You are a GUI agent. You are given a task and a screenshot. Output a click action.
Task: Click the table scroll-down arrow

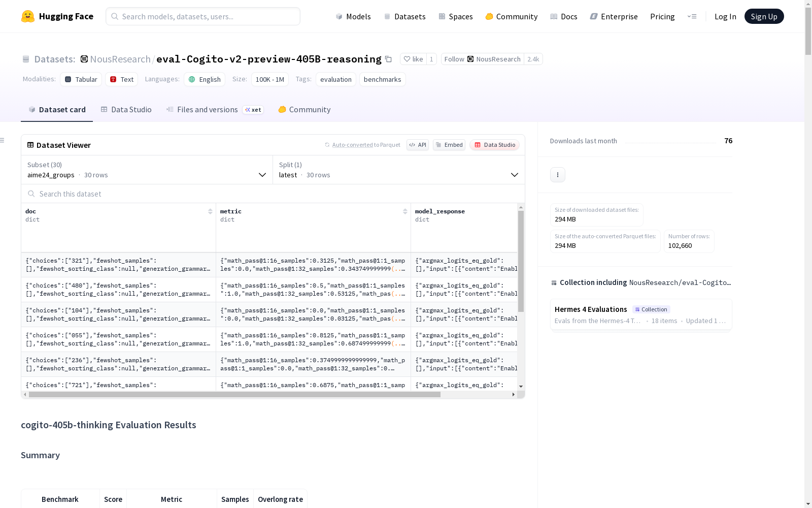pyautogui.click(x=521, y=387)
